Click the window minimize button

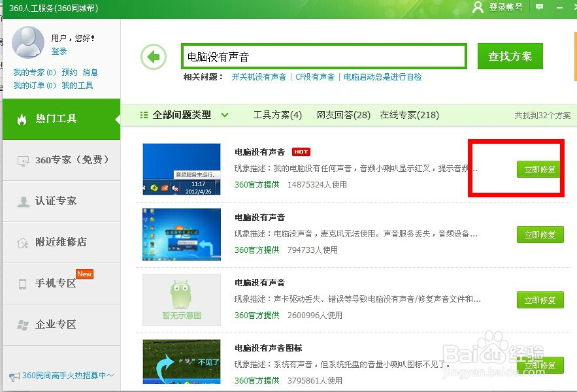560,7
